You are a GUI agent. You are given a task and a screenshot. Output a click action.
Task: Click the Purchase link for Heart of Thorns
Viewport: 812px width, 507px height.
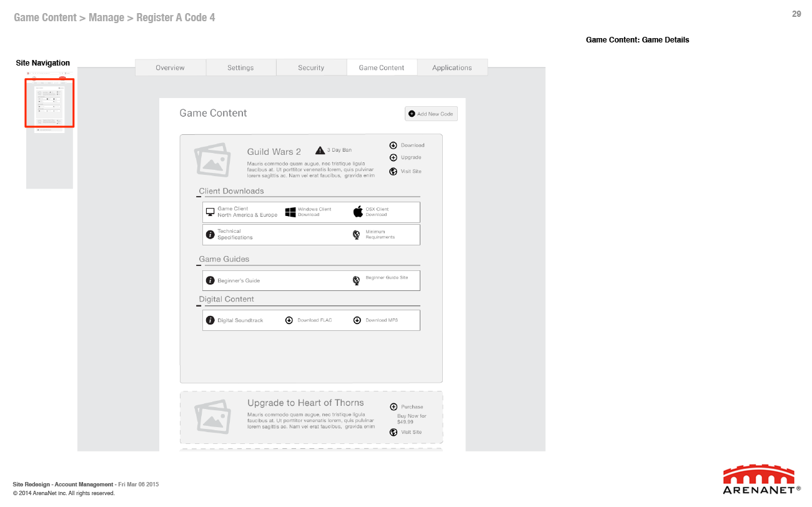coord(412,407)
